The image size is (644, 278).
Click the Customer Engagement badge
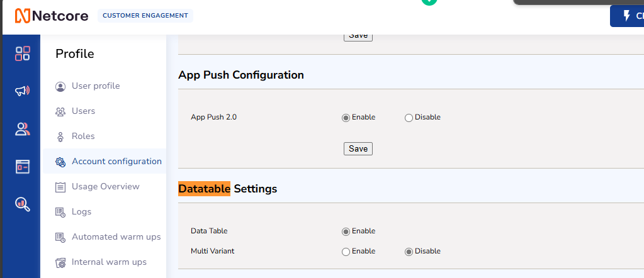point(145,15)
